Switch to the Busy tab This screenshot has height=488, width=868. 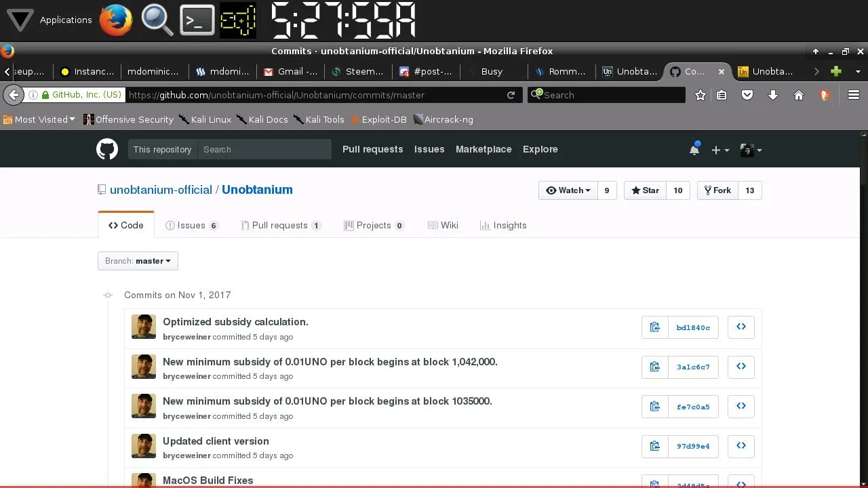pos(494,71)
